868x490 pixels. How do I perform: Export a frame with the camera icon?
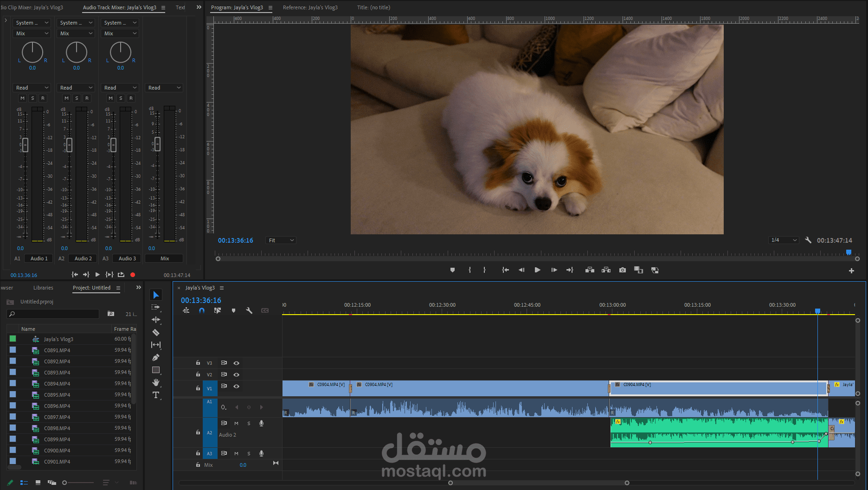click(x=623, y=270)
